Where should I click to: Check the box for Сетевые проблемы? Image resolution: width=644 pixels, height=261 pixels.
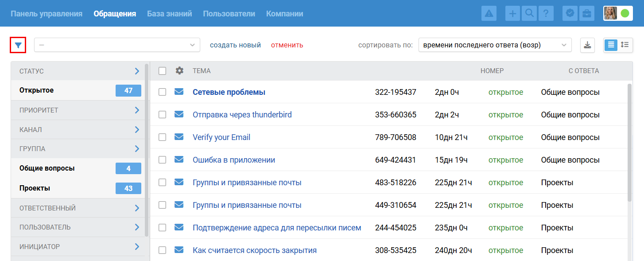163,92
